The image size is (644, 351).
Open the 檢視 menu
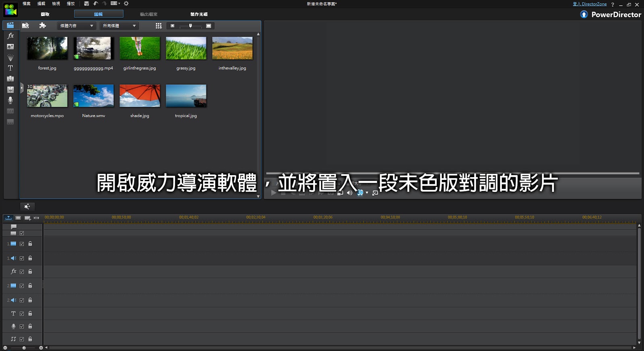[56, 4]
